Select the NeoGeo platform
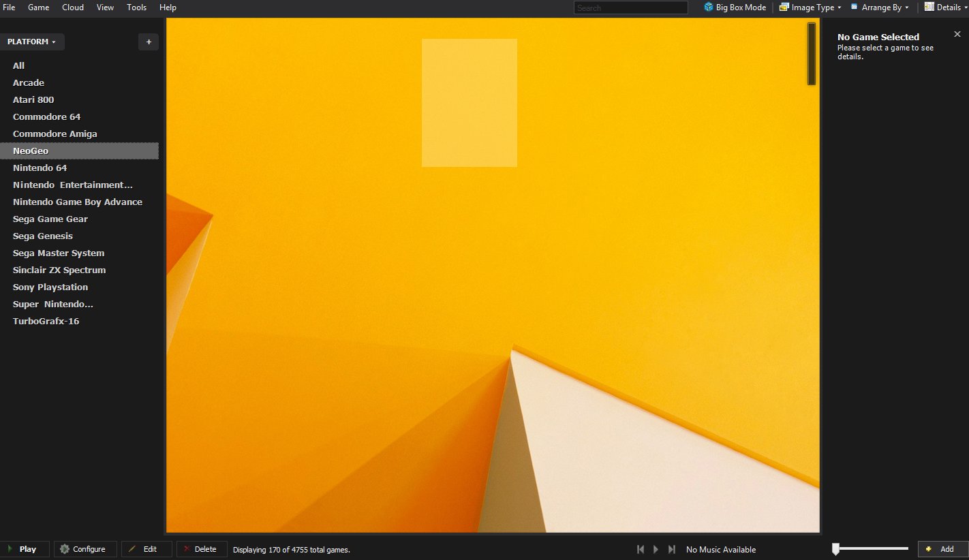969x560 pixels. point(79,151)
